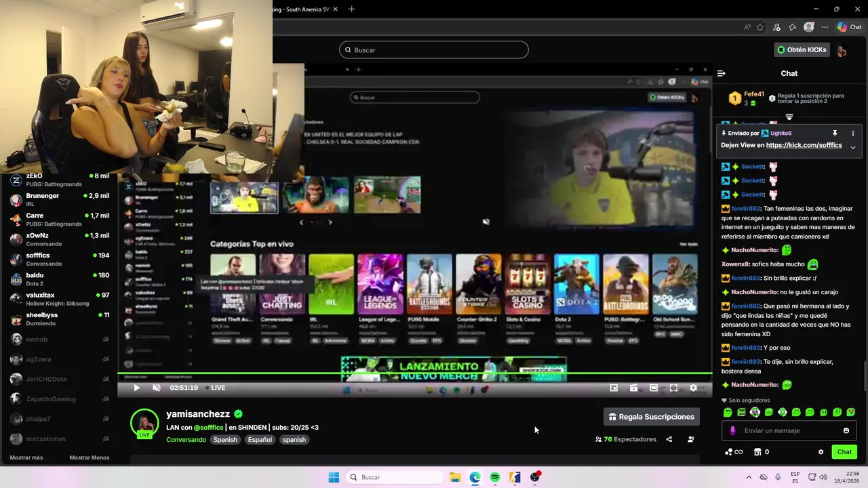Insert the first green blob emote
The image size is (868, 488).
(728, 412)
